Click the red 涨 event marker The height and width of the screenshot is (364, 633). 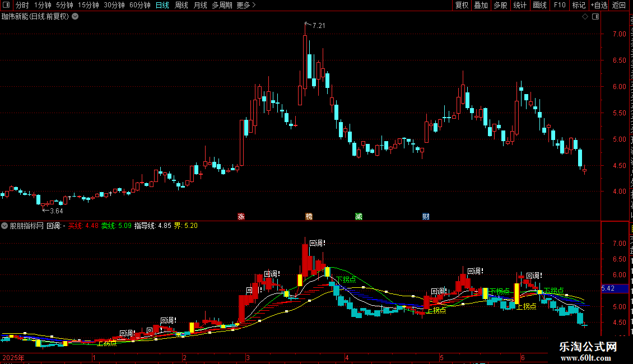pyautogui.click(x=241, y=217)
